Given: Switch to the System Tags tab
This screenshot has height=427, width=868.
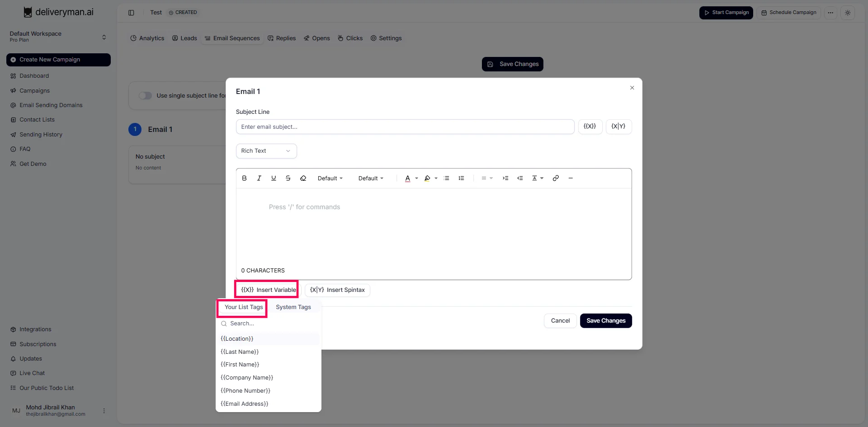Looking at the screenshot, I should coord(293,307).
